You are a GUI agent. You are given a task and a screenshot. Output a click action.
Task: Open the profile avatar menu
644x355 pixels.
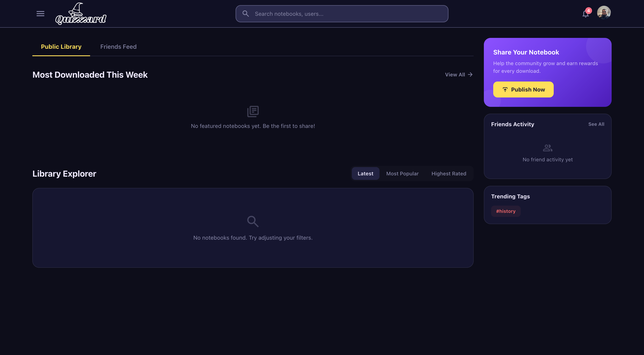click(604, 12)
